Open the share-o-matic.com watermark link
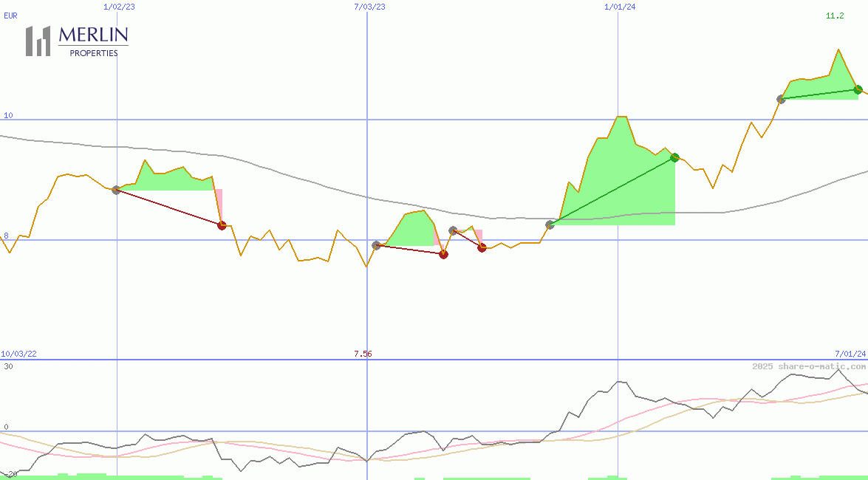This screenshot has height=480, width=868. (809, 366)
